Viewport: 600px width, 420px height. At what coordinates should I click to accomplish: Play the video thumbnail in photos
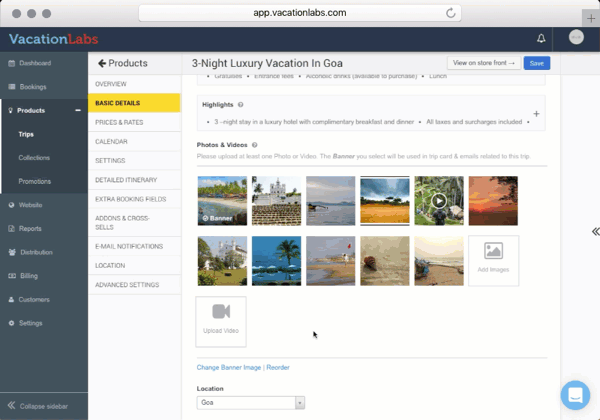(439, 200)
